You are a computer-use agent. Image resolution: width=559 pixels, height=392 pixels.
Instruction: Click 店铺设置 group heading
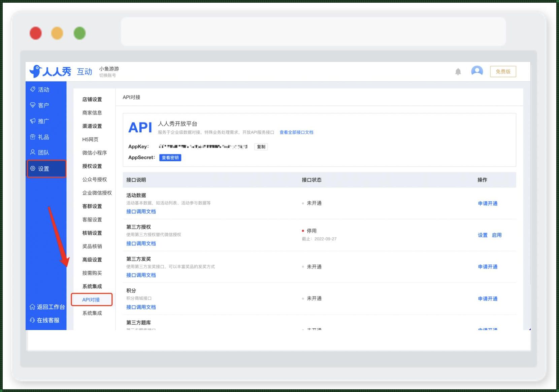tap(92, 99)
